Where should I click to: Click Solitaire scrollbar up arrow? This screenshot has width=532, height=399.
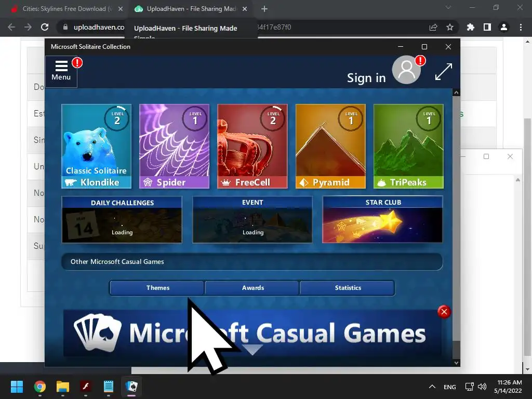pos(456,92)
